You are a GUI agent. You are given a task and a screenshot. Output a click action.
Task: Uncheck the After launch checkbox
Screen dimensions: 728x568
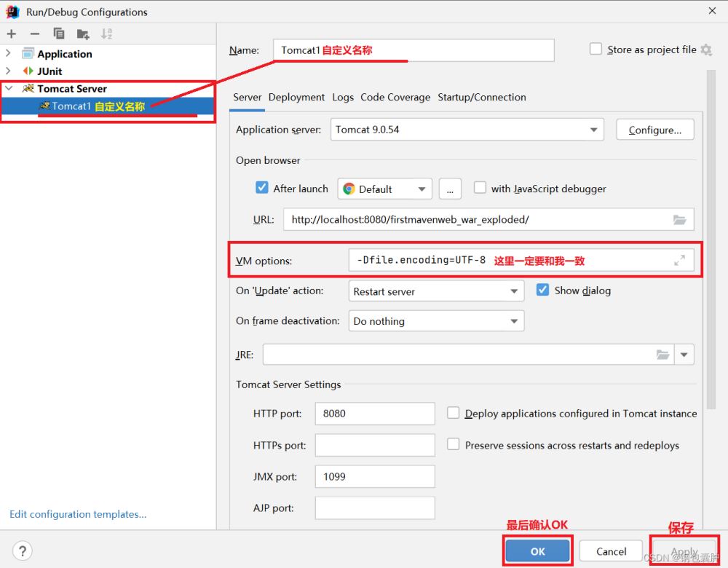tap(262, 188)
